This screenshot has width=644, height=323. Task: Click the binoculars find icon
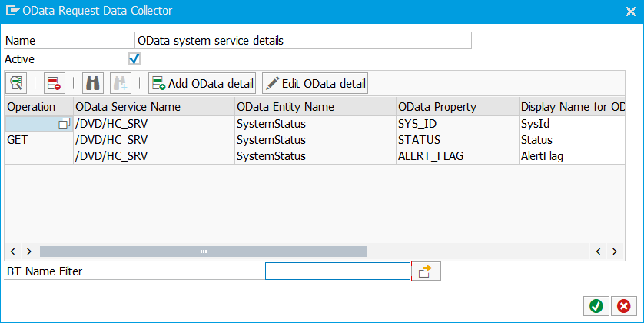pos(93,83)
